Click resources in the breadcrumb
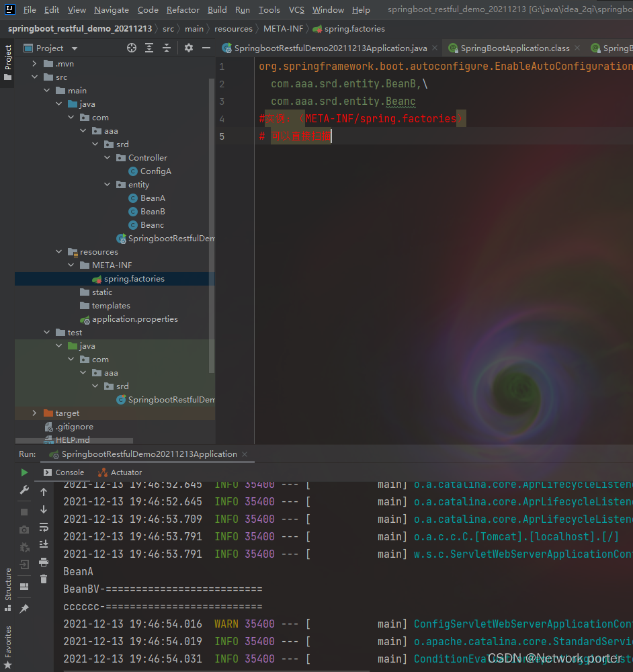633x672 pixels. [x=233, y=29]
